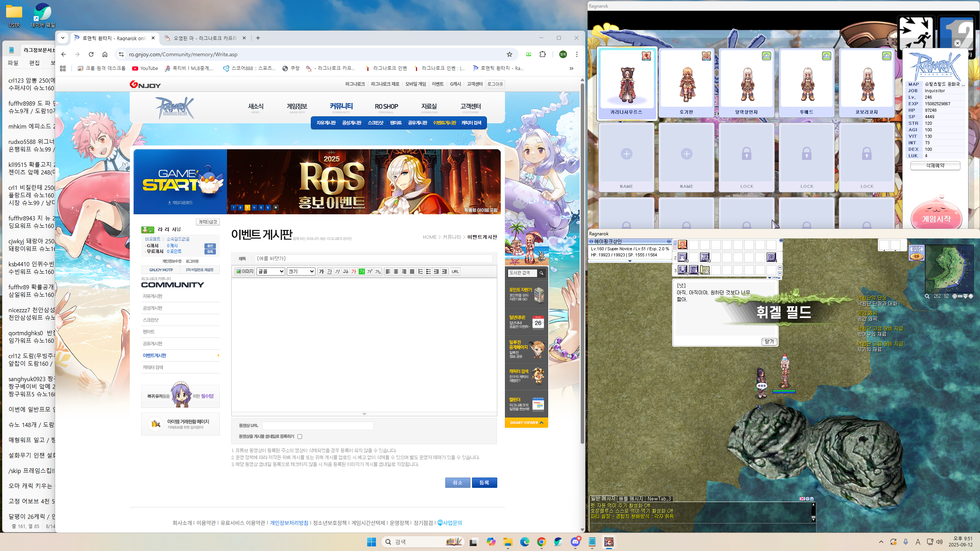Switch to the 배틀 메시지 chat tab

631,499
